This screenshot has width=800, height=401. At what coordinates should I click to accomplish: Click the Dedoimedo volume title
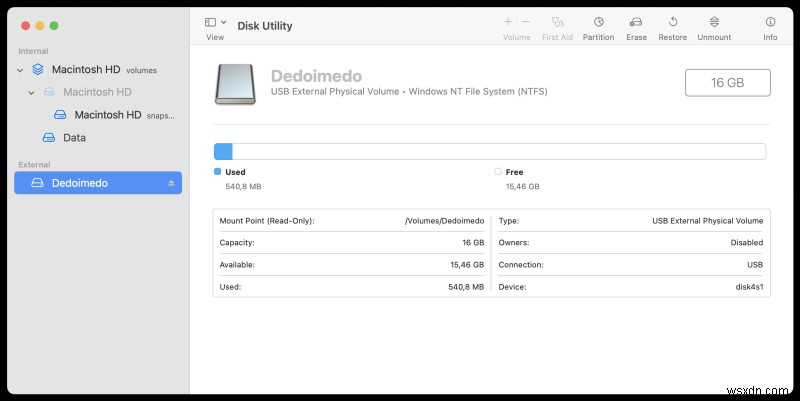[x=316, y=76]
